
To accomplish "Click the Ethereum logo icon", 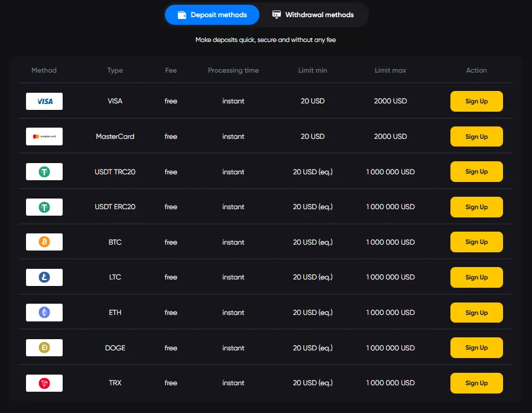I will coord(44,312).
